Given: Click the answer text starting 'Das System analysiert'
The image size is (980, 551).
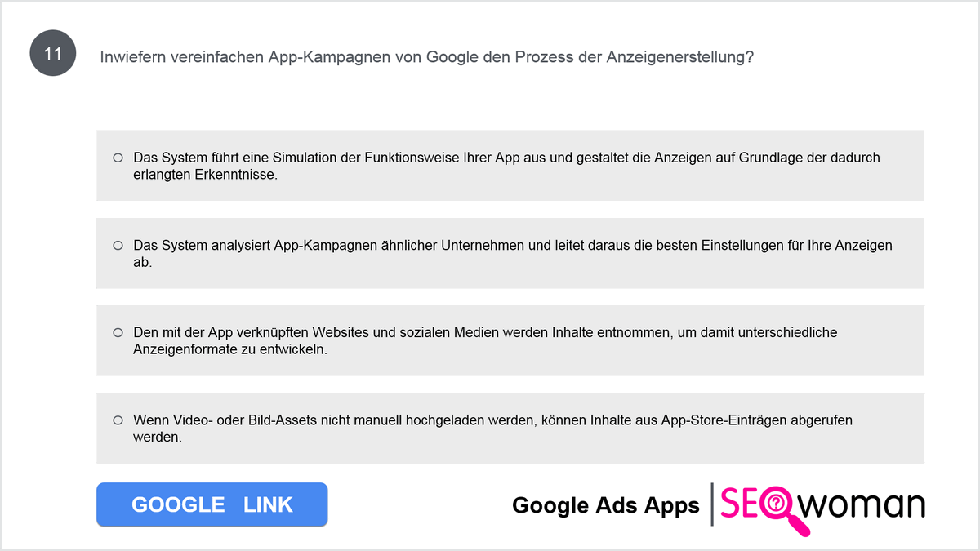Looking at the screenshot, I should (513, 254).
